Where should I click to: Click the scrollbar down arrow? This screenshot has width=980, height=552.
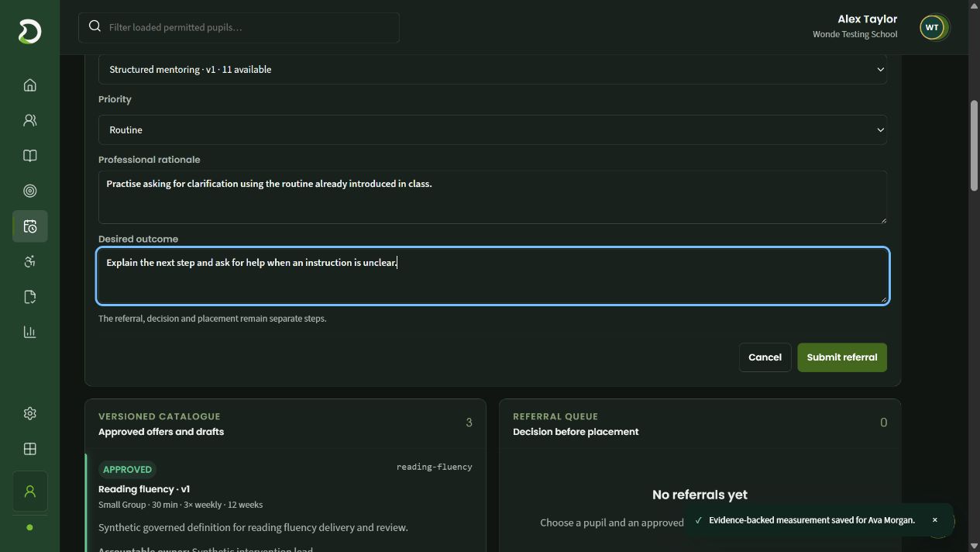(974, 547)
